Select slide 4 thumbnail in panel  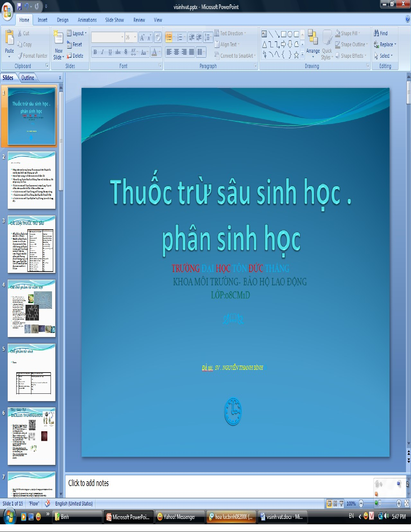pyautogui.click(x=32, y=308)
